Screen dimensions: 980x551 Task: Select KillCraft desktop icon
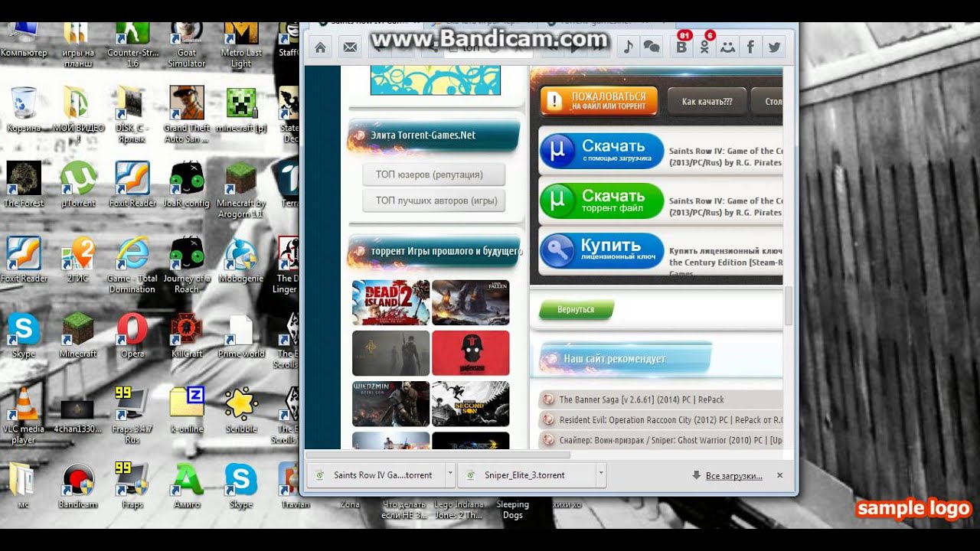187,334
